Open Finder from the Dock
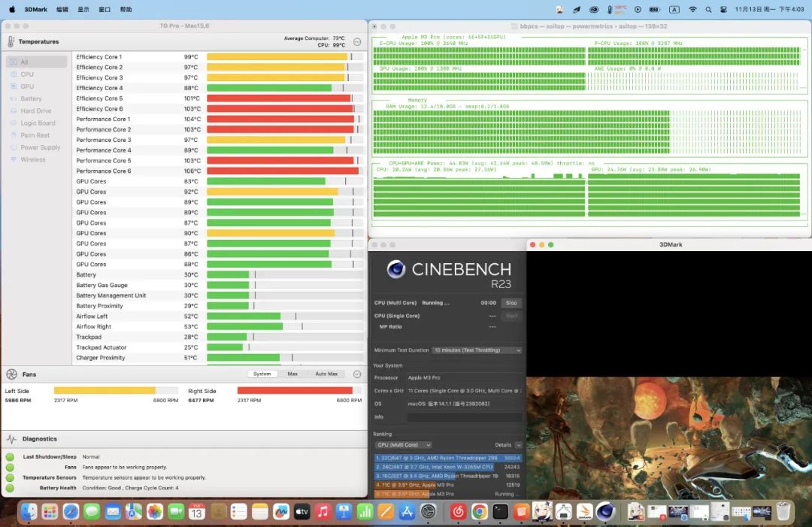 [29, 512]
